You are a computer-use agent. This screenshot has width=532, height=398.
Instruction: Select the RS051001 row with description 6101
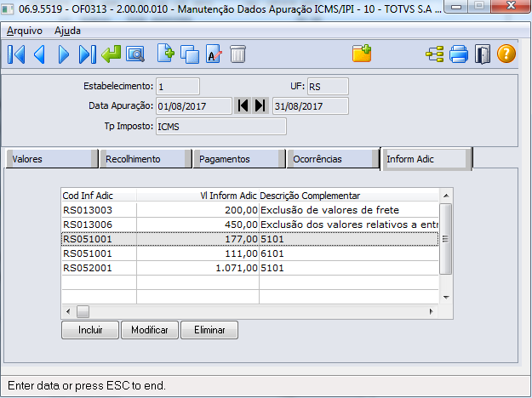click(x=250, y=253)
